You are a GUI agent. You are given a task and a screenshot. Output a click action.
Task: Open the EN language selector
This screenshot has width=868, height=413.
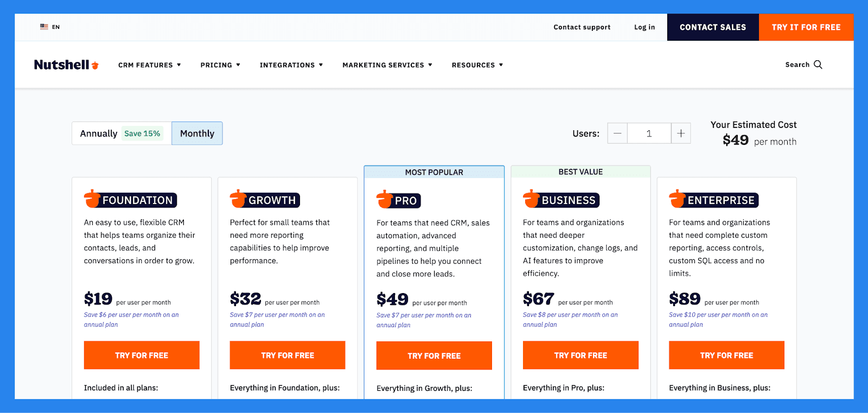(x=50, y=27)
